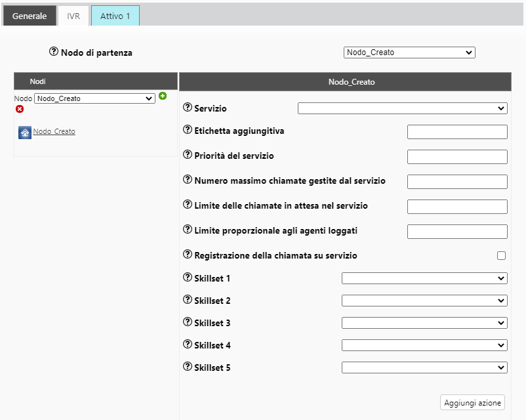Click the Aggiungi azione button

pos(472,402)
